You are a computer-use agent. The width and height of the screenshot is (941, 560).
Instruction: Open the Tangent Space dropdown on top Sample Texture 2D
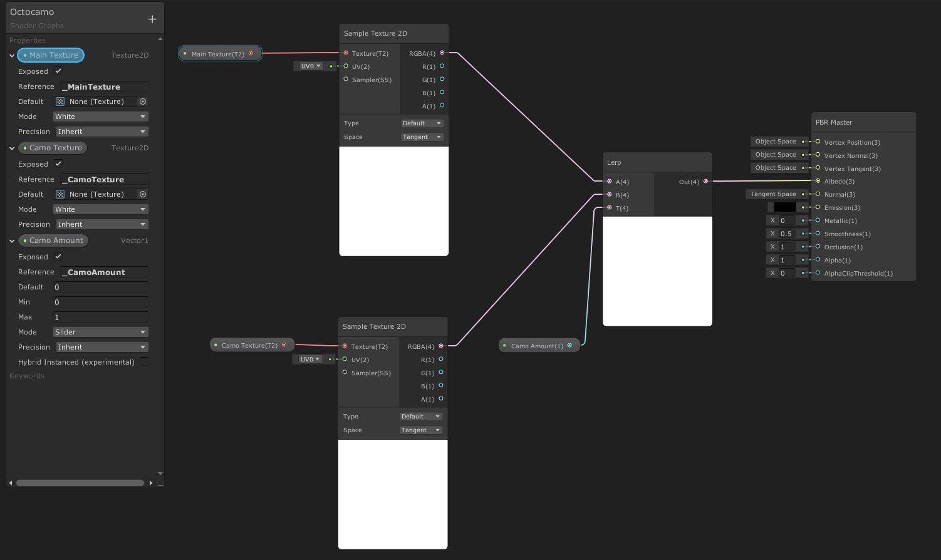pos(421,137)
